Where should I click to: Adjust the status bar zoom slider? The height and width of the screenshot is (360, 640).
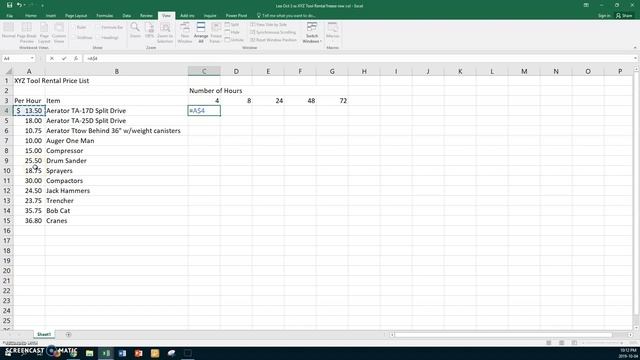pyautogui.click(x=605, y=343)
